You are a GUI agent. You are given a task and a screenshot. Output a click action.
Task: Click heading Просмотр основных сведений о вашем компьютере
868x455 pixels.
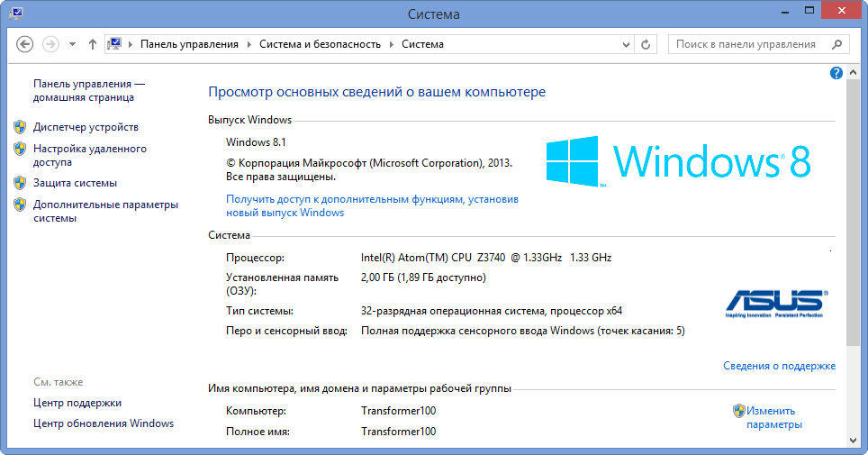[x=376, y=92]
